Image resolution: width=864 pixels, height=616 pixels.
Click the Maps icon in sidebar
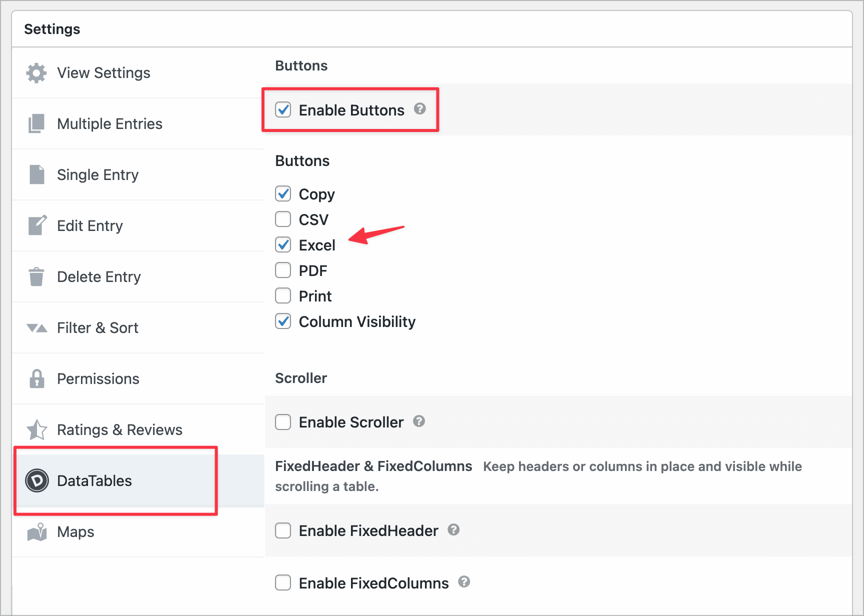tap(36, 532)
